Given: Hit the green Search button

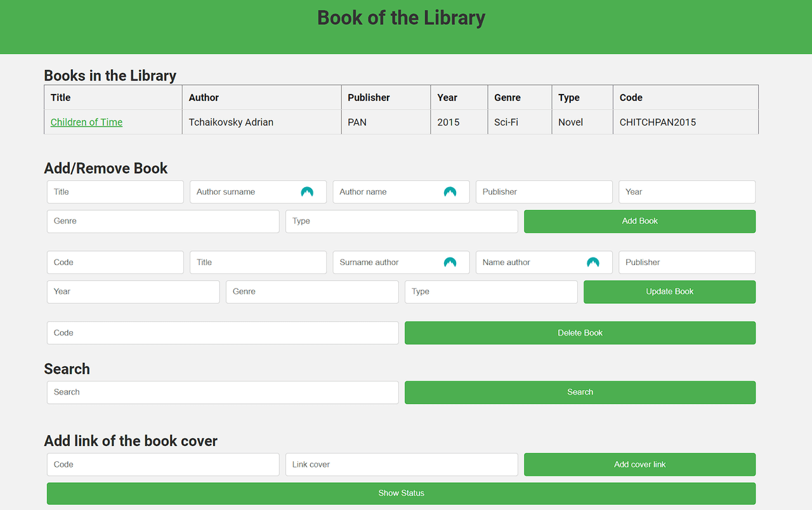Looking at the screenshot, I should (x=580, y=393).
